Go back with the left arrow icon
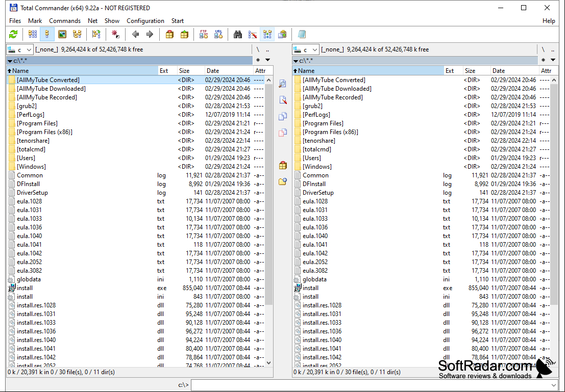Viewport: 565px width, 392px height. pyautogui.click(x=135, y=34)
